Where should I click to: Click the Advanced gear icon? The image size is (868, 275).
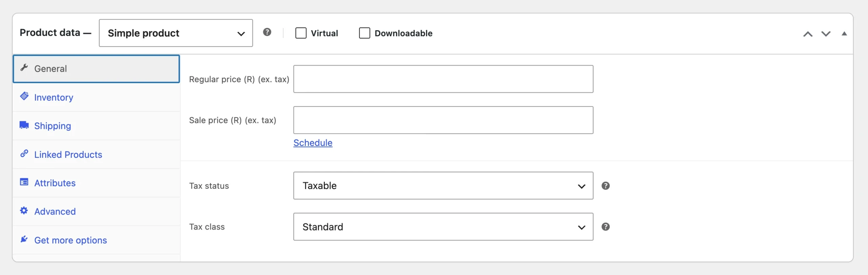point(24,210)
